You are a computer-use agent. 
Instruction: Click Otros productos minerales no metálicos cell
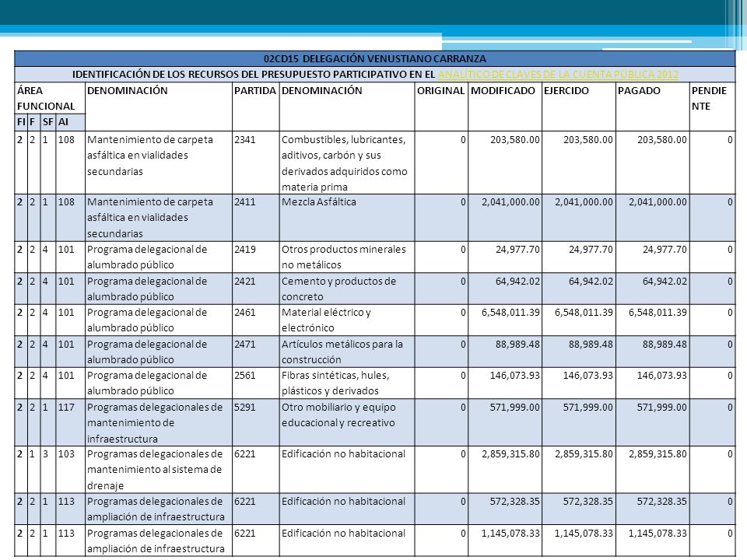(347, 257)
